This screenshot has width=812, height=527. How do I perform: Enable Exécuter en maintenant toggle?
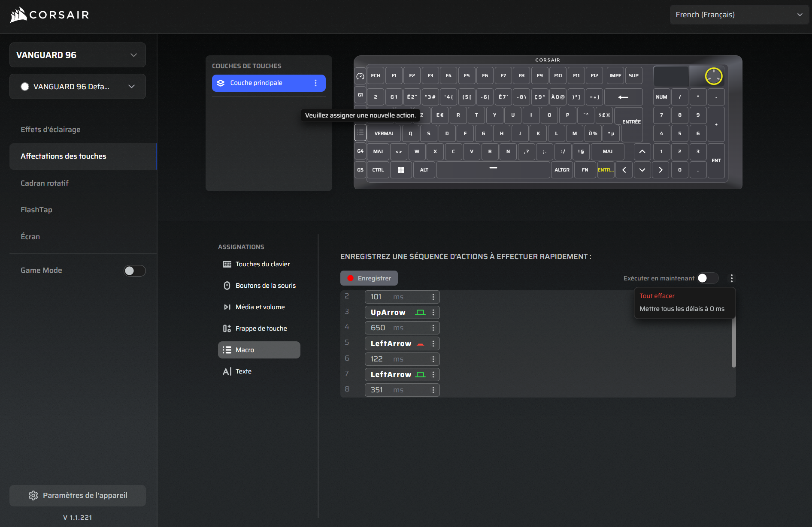[707, 278]
